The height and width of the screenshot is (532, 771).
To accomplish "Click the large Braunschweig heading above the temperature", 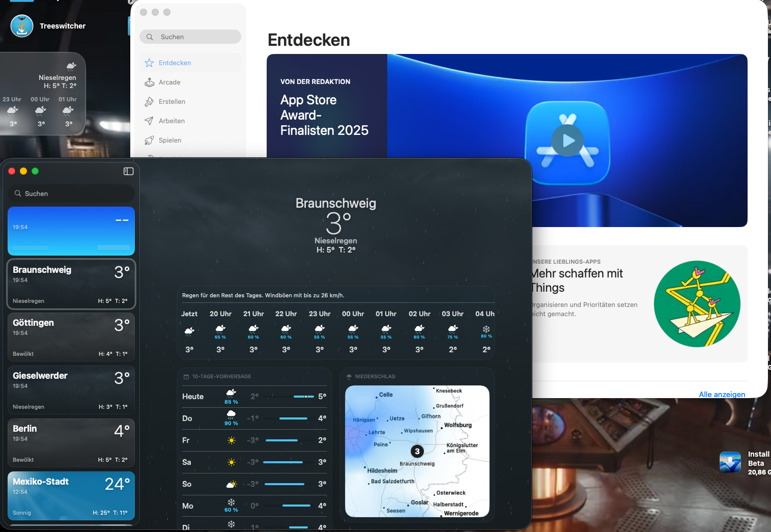I will pyautogui.click(x=336, y=203).
